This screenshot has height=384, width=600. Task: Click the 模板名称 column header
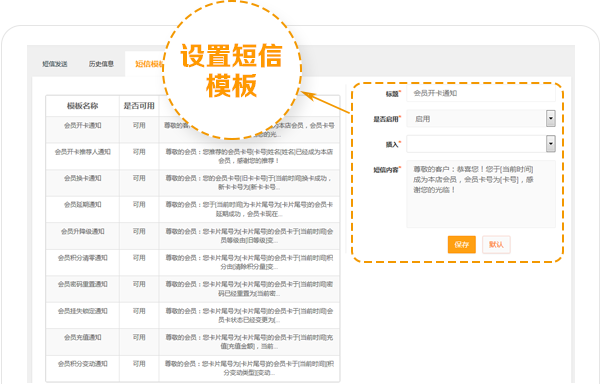[x=83, y=106]
